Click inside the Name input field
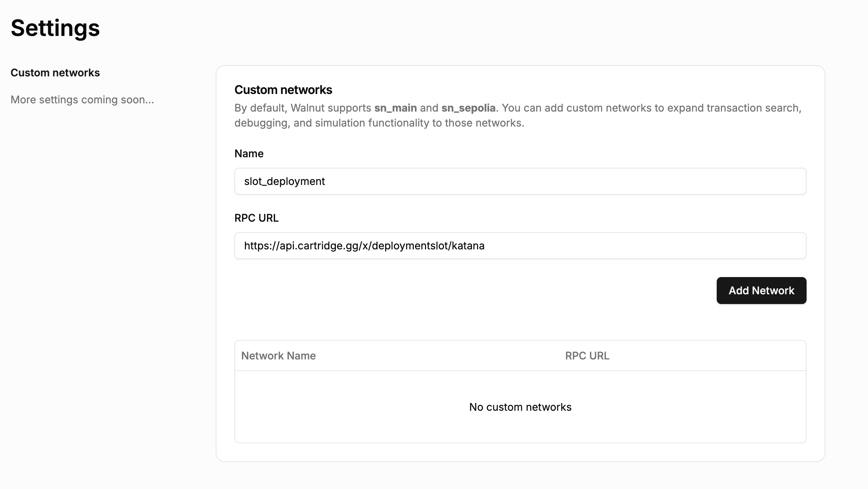The height and width of the screenshot is (489, 868). click(x=520, y=181)
